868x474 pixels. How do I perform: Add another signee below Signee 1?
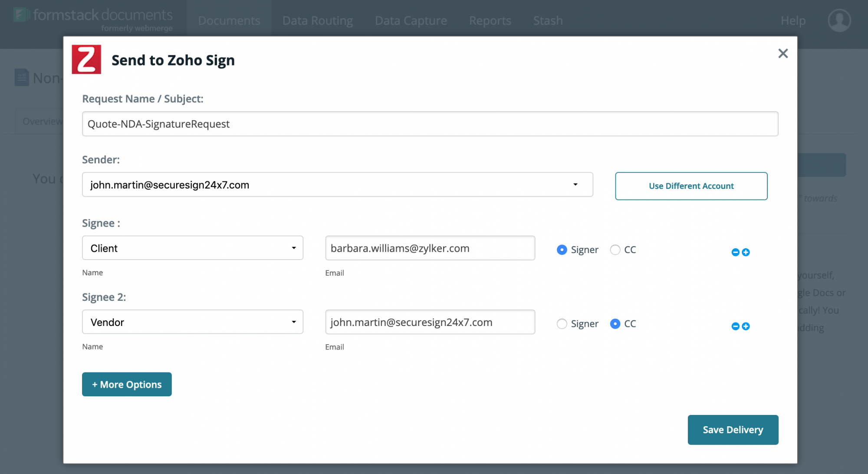pyautogui.click(x=745, y=252)
